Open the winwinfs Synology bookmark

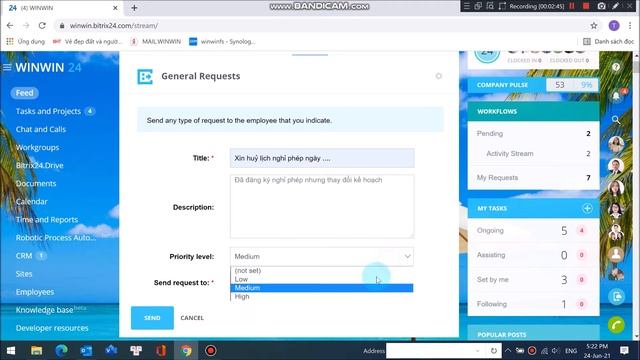[x=222, y=42]
